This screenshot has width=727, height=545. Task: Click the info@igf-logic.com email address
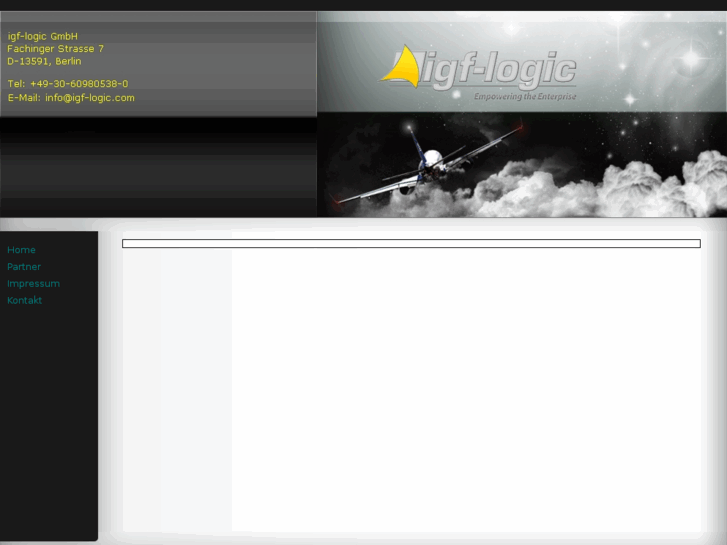[x=90, y=98]
